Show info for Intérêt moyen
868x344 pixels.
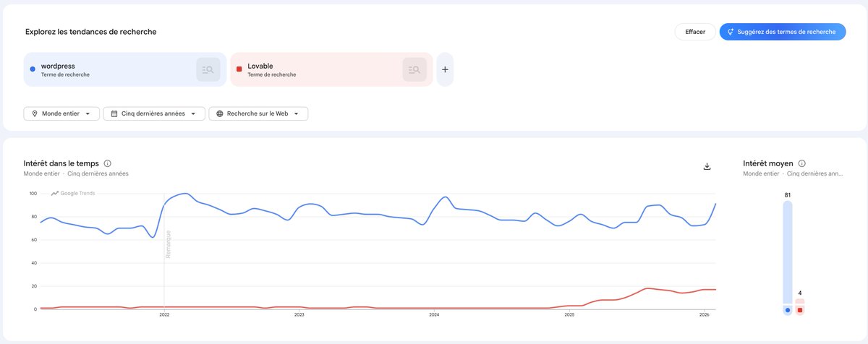pos(802,163)
